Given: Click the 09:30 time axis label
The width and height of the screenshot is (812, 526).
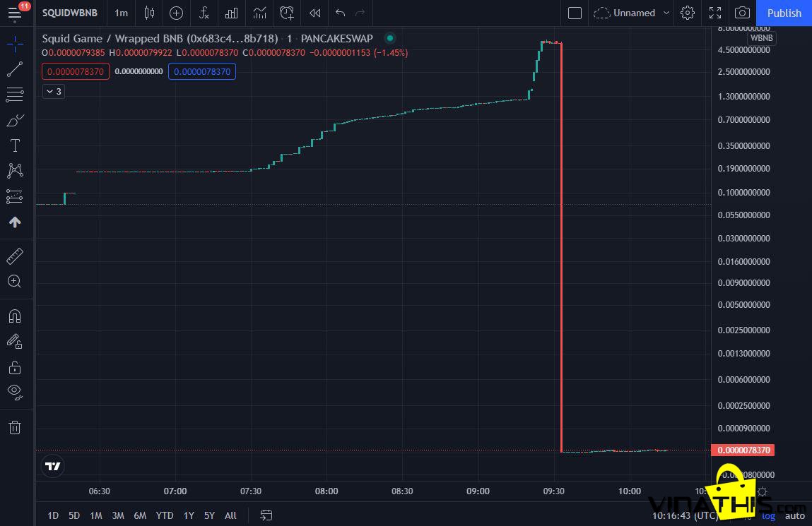Looking at the screenshot, I should 553,491.
